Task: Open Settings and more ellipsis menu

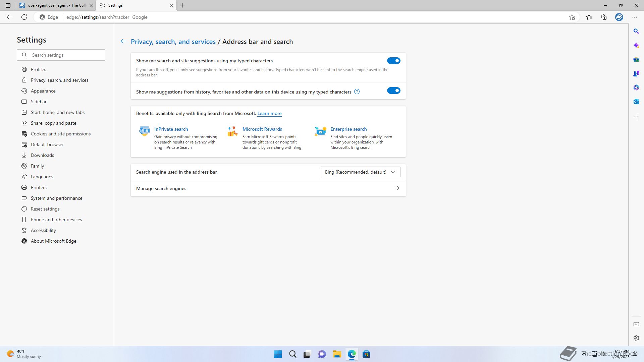Action: pyautogui.click(x=635, y=17)
